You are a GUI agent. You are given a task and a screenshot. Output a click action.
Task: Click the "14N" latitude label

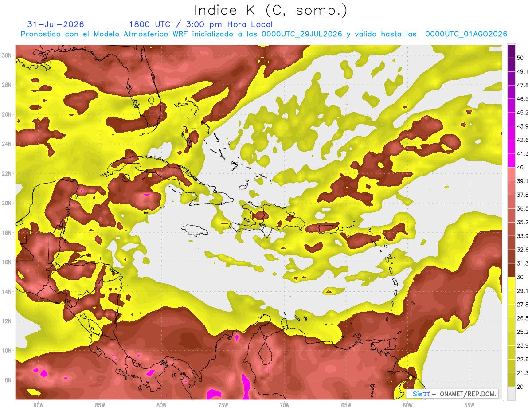click(7, 291)
